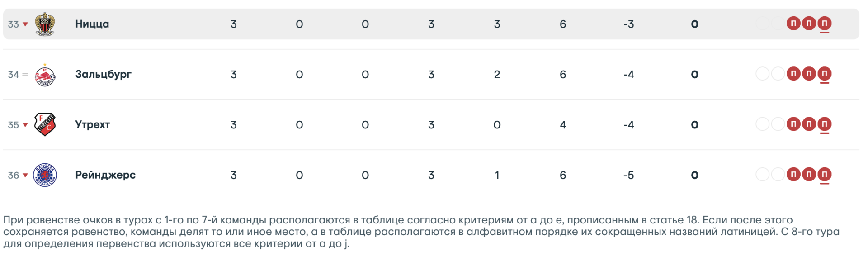Click Rangers' goal difference value -5
This screenshot has width=868, height=261.
pyautogui.click(x=628, y=175)
